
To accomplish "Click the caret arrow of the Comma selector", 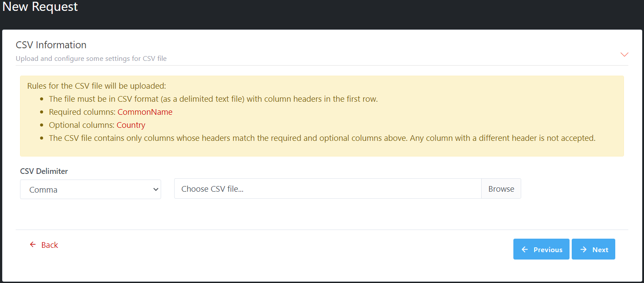I will (x=155, y=190).
